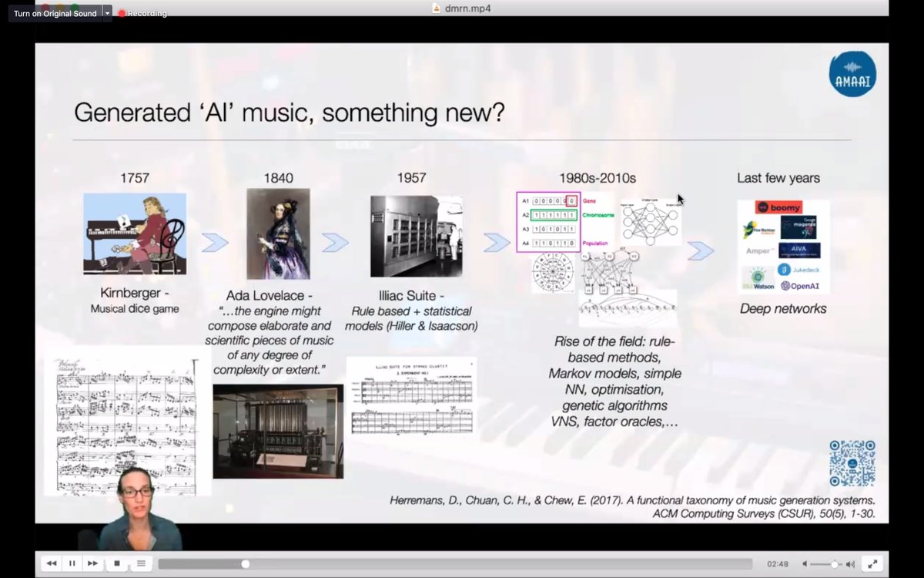Open Original Sound dropdown arrow

pyautogui.click(x=107, y=13)
